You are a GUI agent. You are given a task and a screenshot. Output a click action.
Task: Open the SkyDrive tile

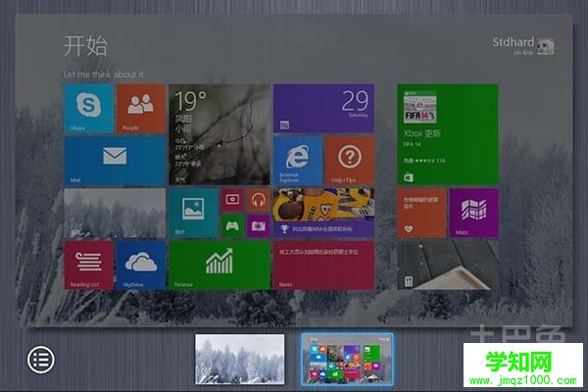click(140, 265)
